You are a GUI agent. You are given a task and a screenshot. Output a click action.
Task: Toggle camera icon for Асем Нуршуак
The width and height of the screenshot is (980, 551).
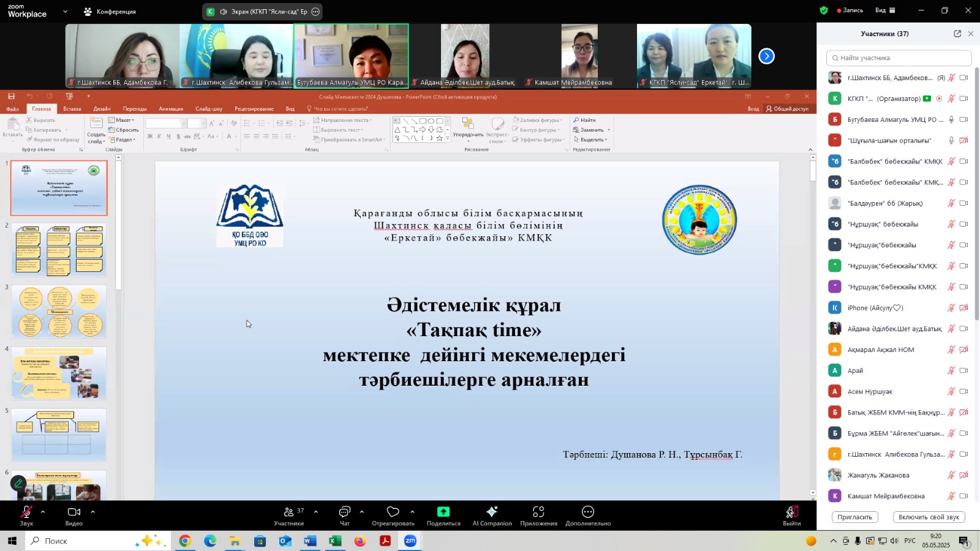click(963, 391)
